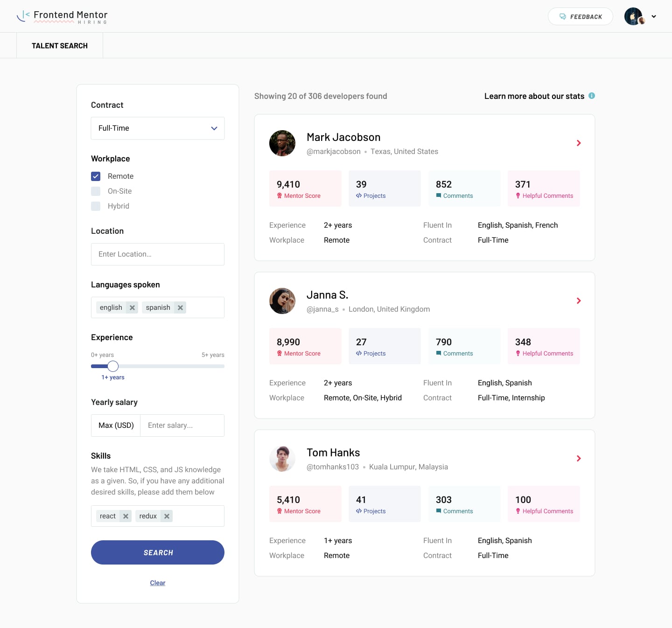Open the Feedback dialog
The width and height of the screenshot is (672, 628).
580,16
